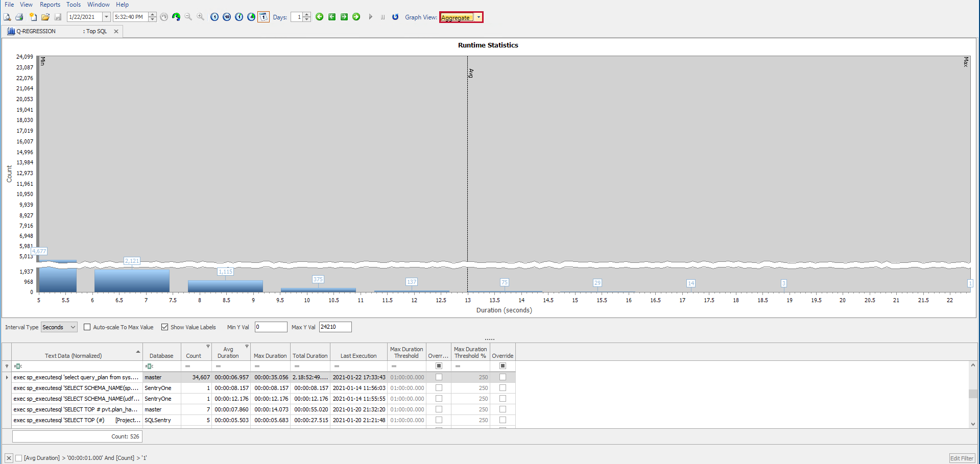Click the play triangle in toolbar

(x=371, y=17)
